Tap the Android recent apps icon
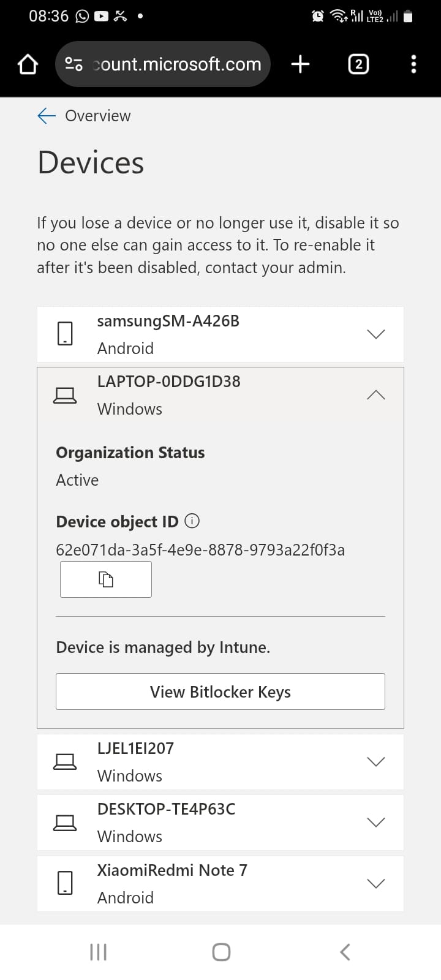The width and height of the screenshot is (441, 980). coord(98,952)
